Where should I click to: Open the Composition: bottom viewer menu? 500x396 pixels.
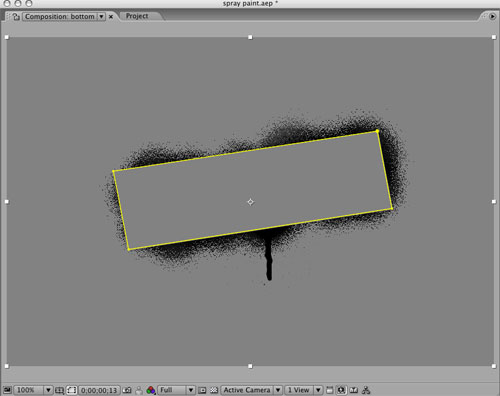point(64,17)
